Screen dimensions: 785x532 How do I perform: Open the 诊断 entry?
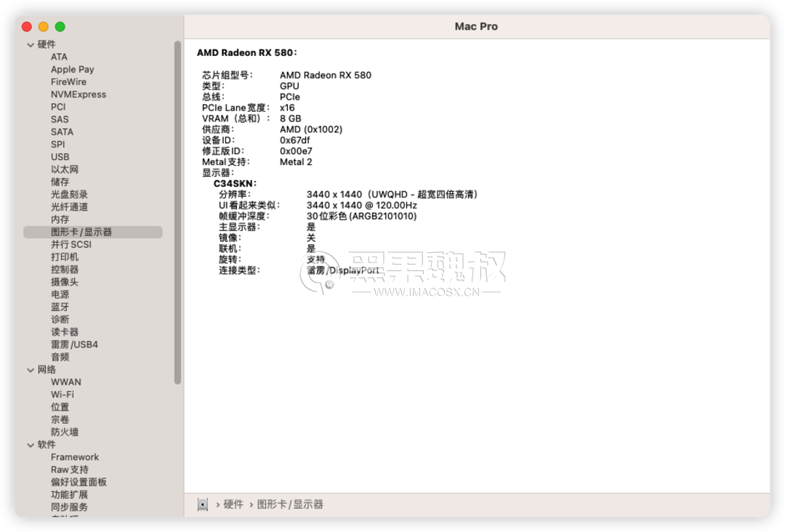tap(60, 320)
